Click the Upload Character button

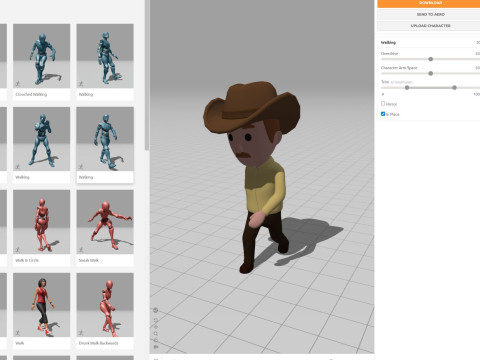429,26
